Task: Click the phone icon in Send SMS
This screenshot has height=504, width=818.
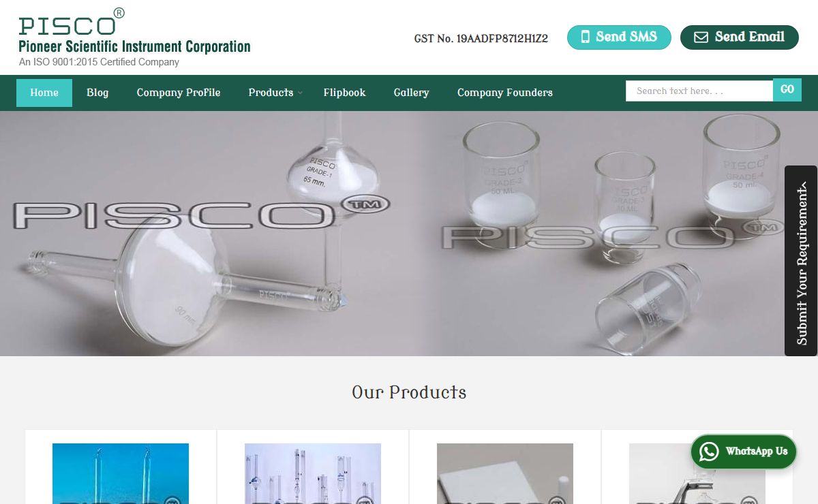Action: tap(585, 37)
